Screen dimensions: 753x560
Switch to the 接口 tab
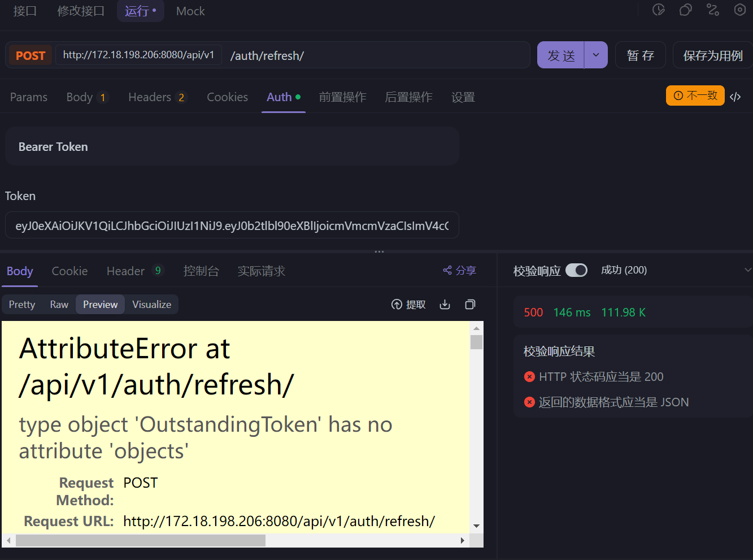[x=25, y=11]
